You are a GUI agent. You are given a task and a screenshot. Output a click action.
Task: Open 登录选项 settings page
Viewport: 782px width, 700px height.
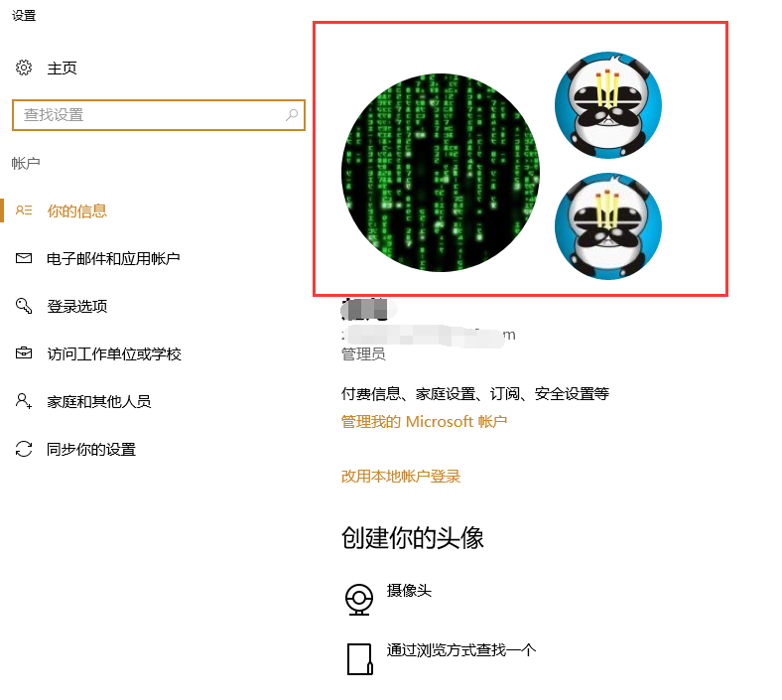tap(77, 306)
